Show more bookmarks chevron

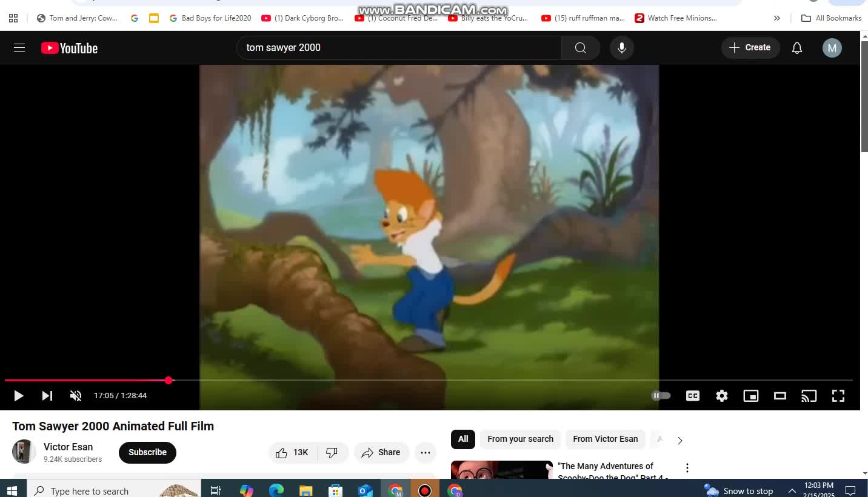(776, 18)
